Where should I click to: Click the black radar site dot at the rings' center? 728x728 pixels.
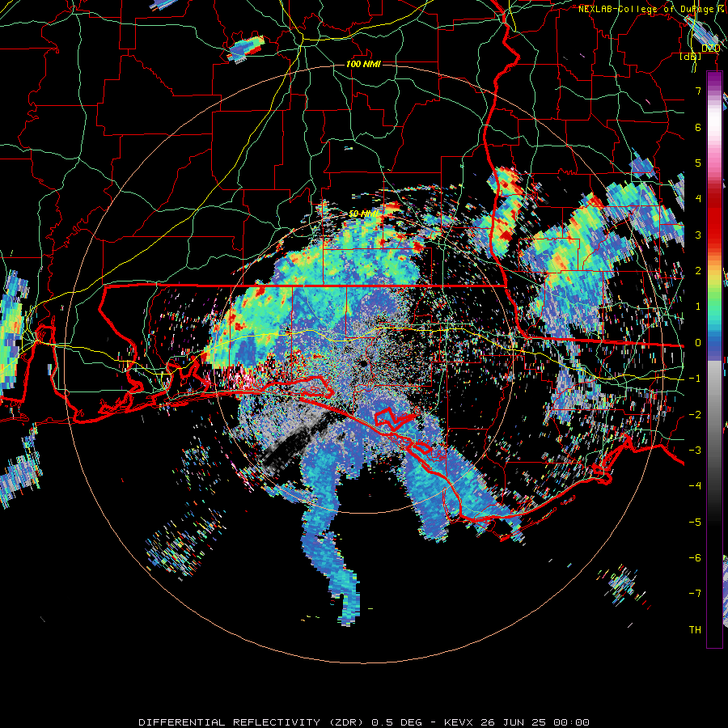pos(362,363)
